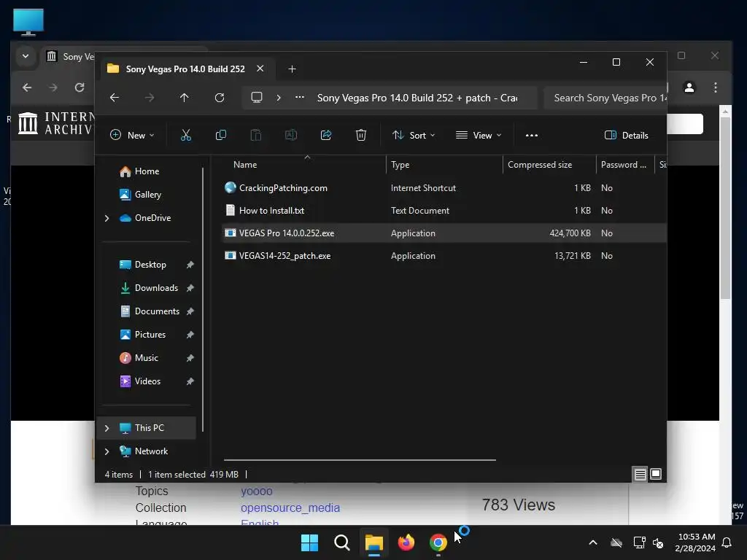Image resolution: width=747 pixels, height=560 pixels.
Task: Go back in File Explorer
Action: tap(115, 98)
